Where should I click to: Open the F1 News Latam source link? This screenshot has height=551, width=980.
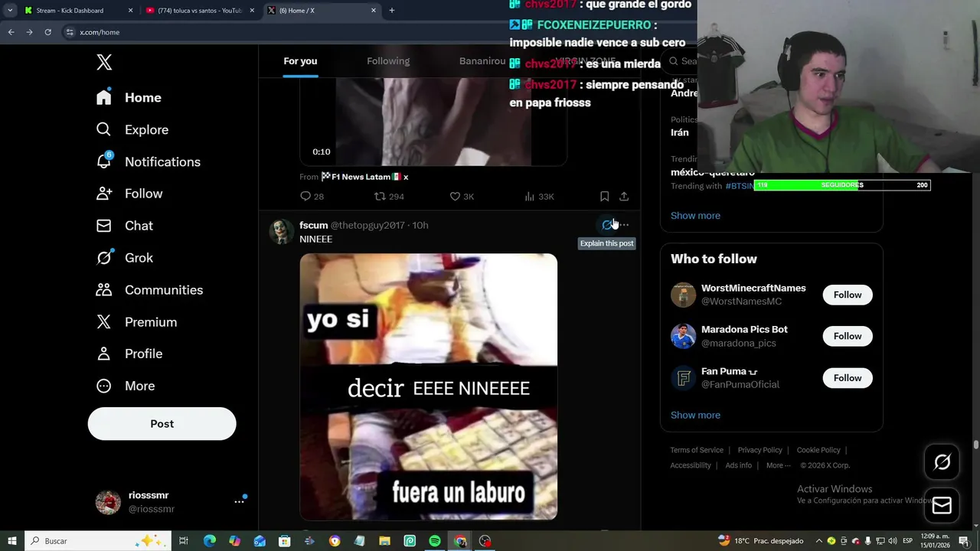point(364,177)
